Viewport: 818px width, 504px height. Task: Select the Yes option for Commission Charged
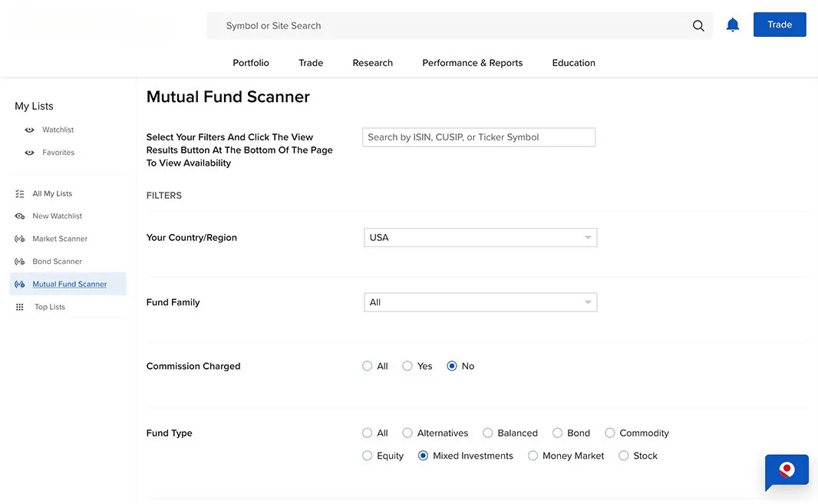point(407,365)
